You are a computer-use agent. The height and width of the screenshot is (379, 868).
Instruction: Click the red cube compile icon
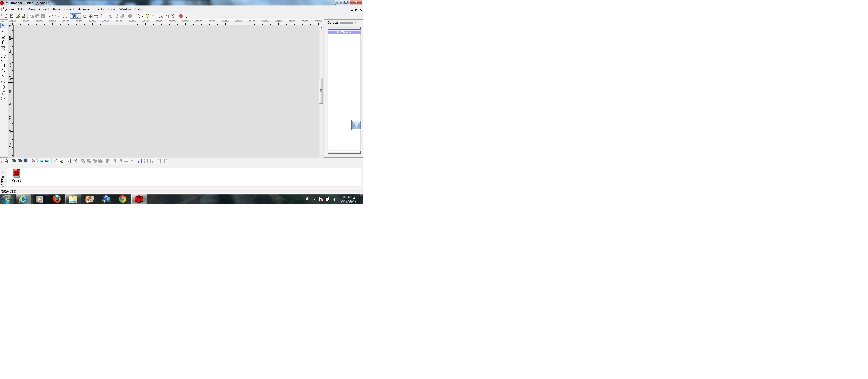181,16
